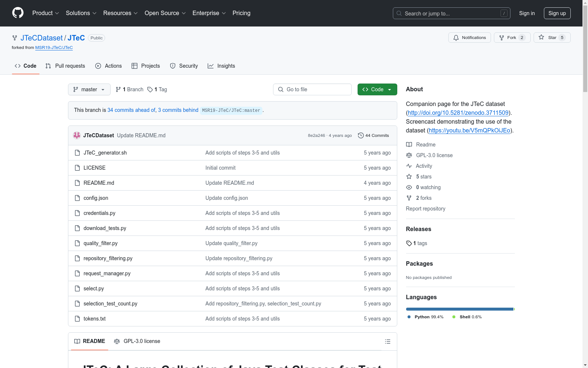Screen dimensions: 588x368
Task: Click the commits history clock icon
Action: coord(361,135)
